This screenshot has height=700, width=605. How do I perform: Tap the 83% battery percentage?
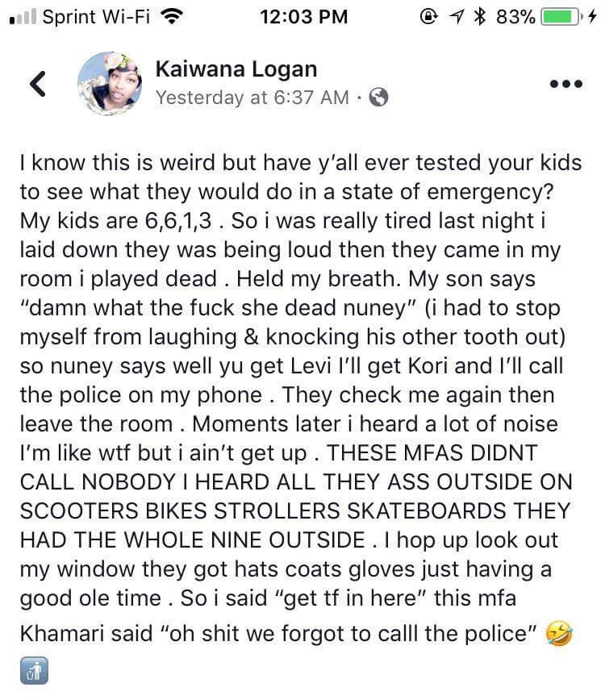516,15
